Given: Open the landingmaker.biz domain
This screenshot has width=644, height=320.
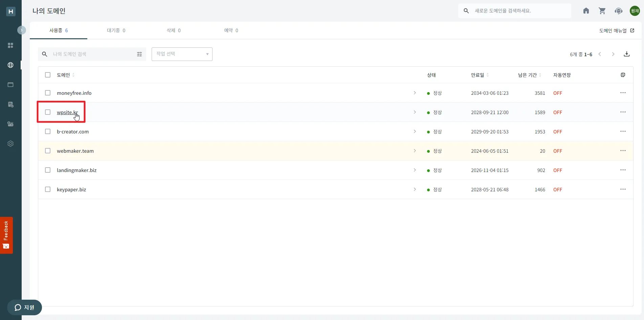Looking at the screenshot, I should tap(76, 170).
